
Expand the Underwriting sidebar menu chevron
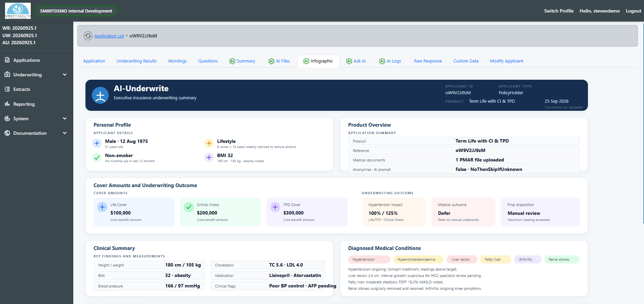point(65,75)
